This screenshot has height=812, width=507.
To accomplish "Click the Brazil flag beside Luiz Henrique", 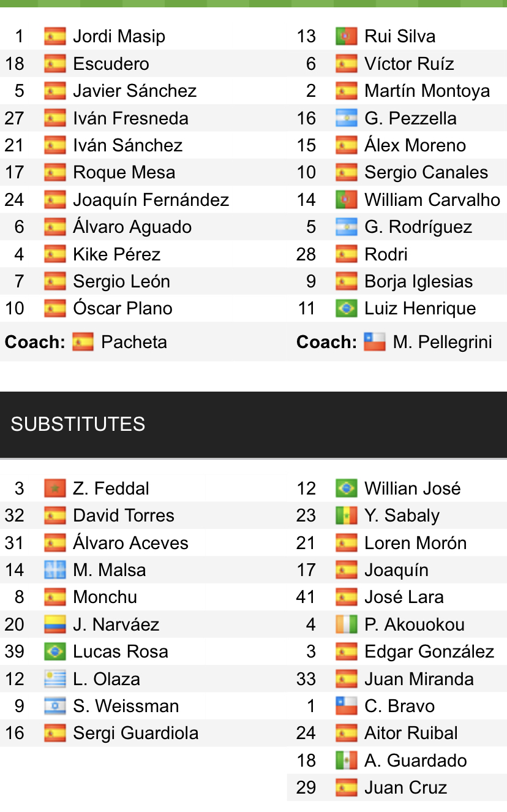I will point(347,308).
